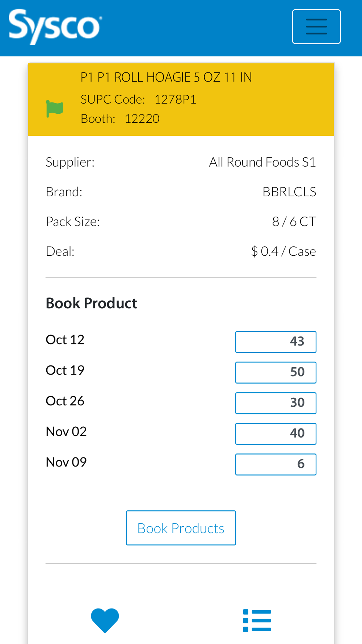Open the hamburger navigation menu
Image resolution: width=362 pixels, height=644 pixels.
316,26
